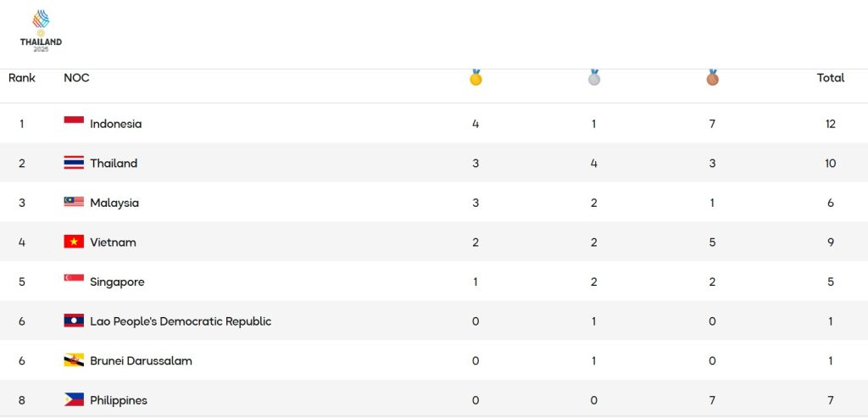Click Indonesia's total medal count 12

(x=831, y=124)
